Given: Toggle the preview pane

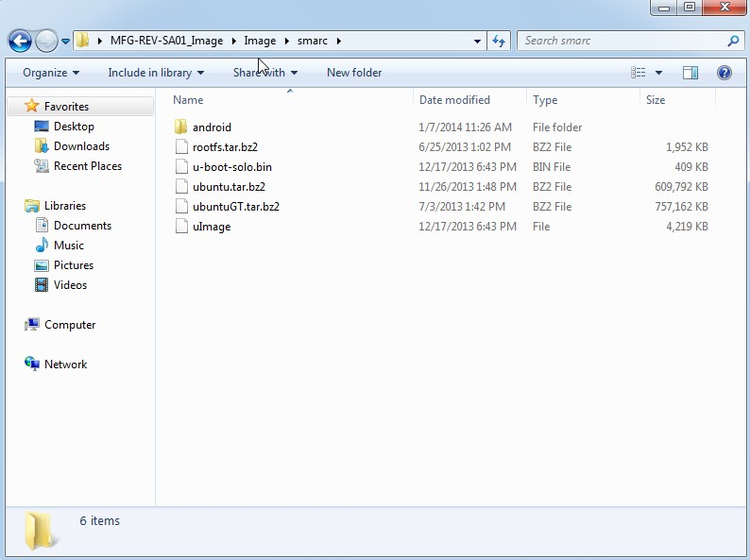Looking at the screenshot, I should [x=690, y=73].
